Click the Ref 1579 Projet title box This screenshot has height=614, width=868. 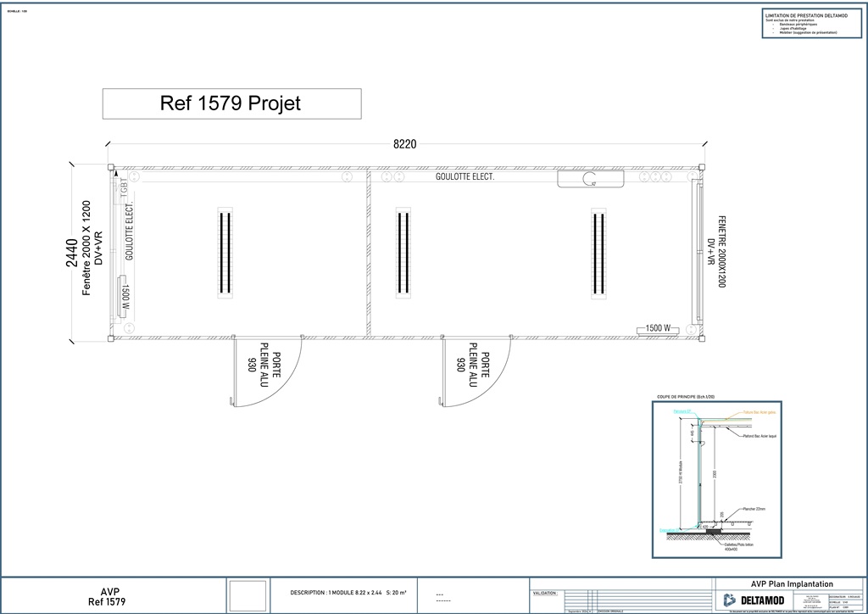[x=232, y=103]
